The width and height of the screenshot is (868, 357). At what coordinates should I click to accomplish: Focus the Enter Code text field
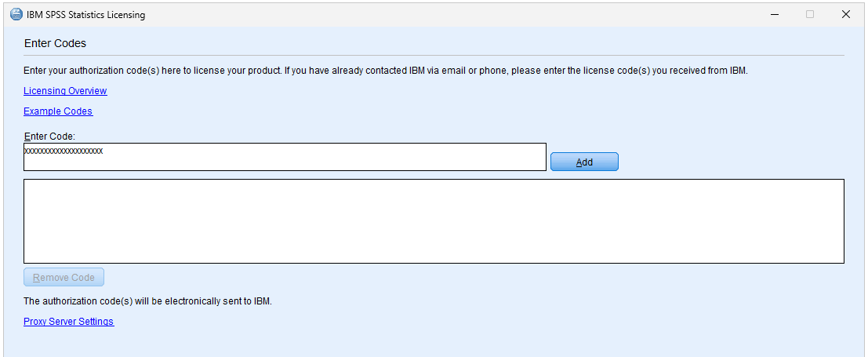coord(314,157)
